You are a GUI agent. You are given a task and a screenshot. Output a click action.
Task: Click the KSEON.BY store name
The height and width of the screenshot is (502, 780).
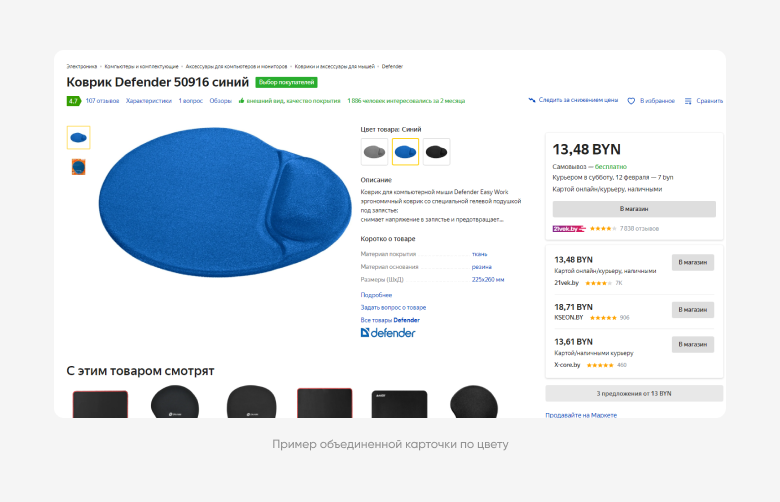pyautogui.click(x=569, y=317)
